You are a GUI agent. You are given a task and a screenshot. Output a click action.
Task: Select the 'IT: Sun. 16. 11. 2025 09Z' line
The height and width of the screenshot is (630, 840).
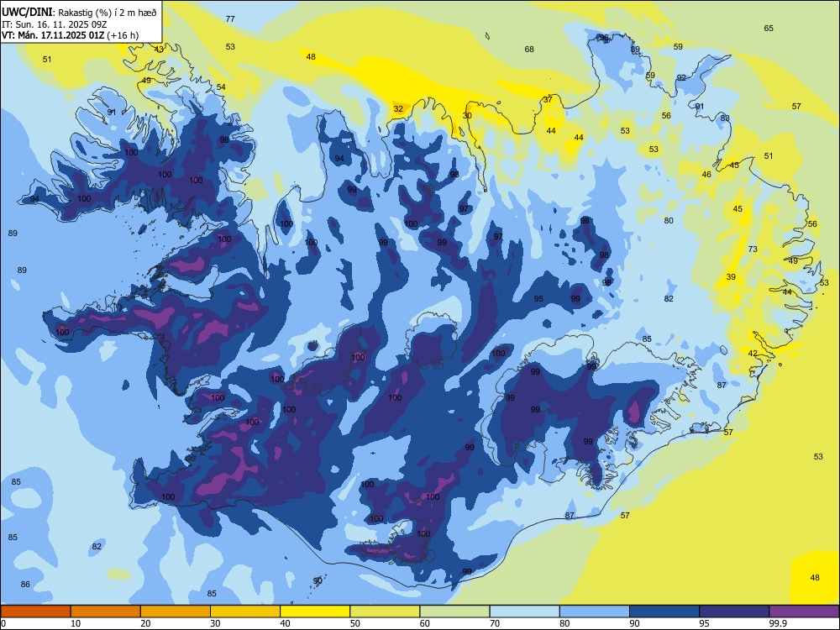pyautogui.click(x=54, y=24)
